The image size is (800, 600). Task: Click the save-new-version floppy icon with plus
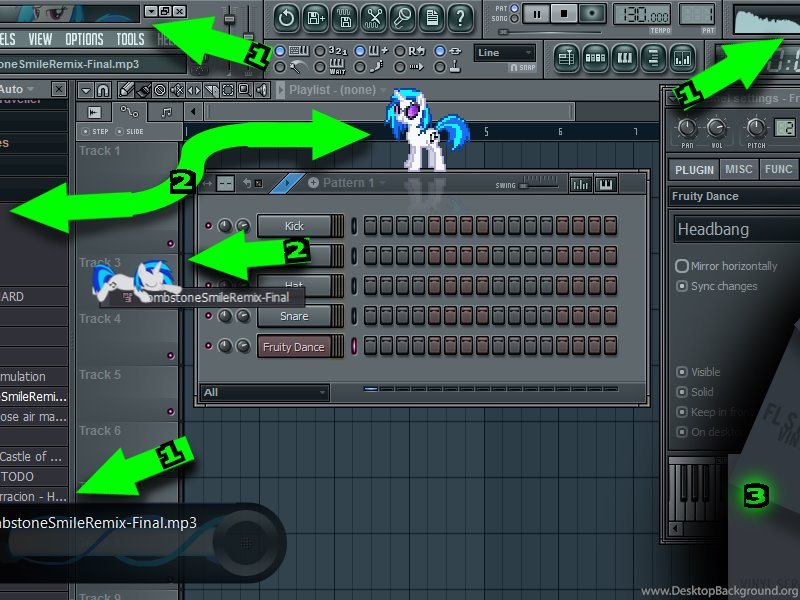(x=315, y=18)
